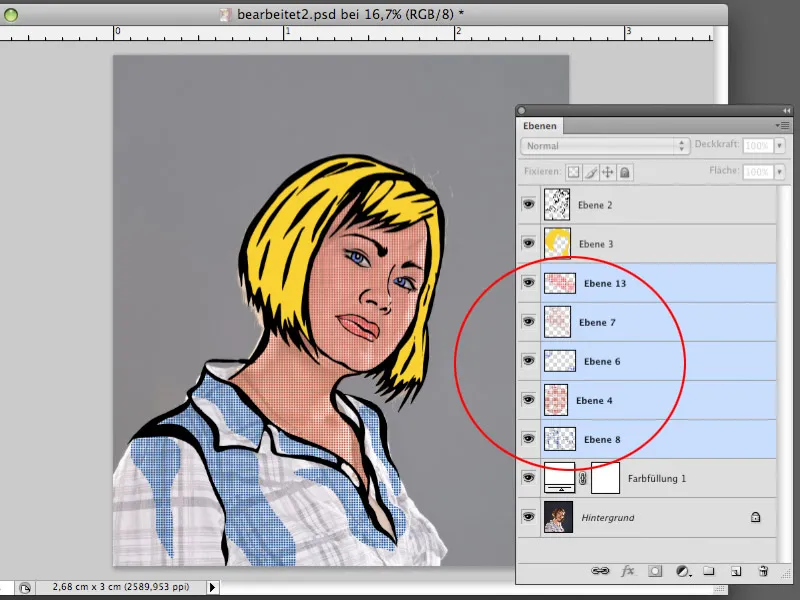Viewport: 800px width, 600px height.
Task: Click Ebene 2 layer thumbnail
Action: (x=557, y=205)
